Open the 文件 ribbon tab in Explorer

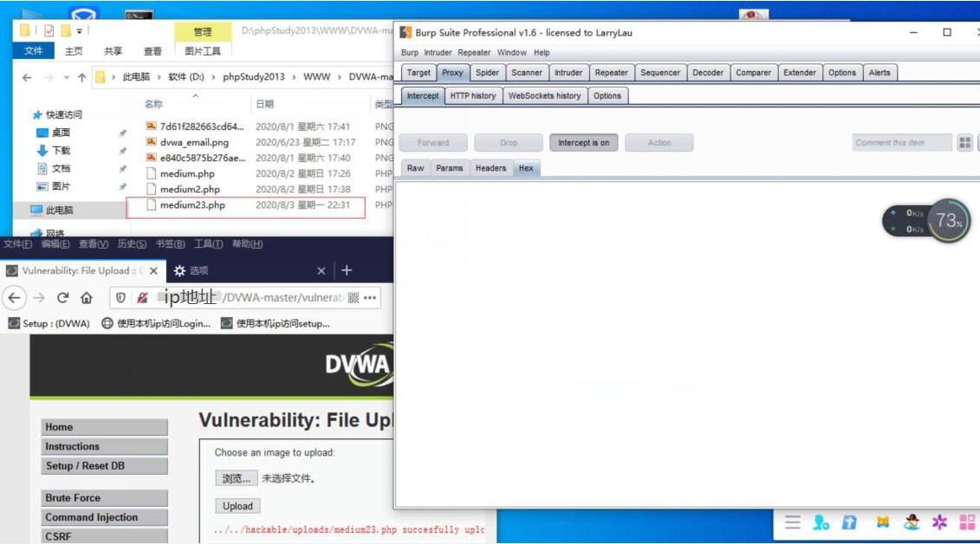click(33, 51)
